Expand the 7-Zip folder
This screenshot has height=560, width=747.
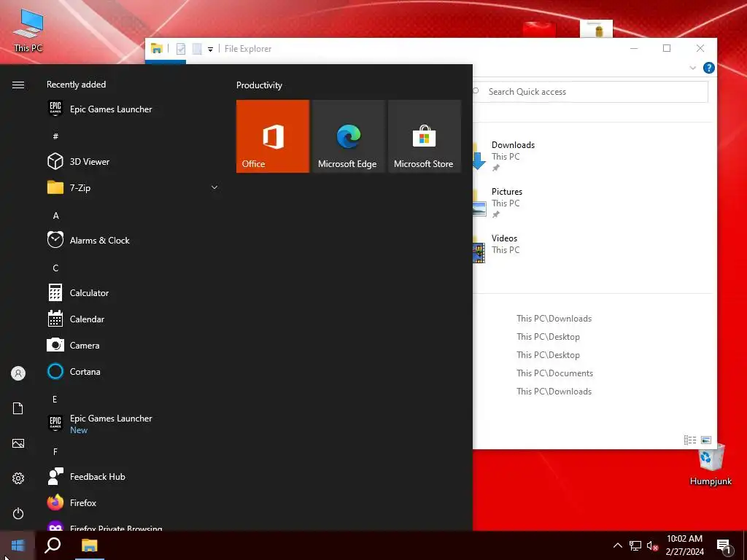click(x=133, y=187)
